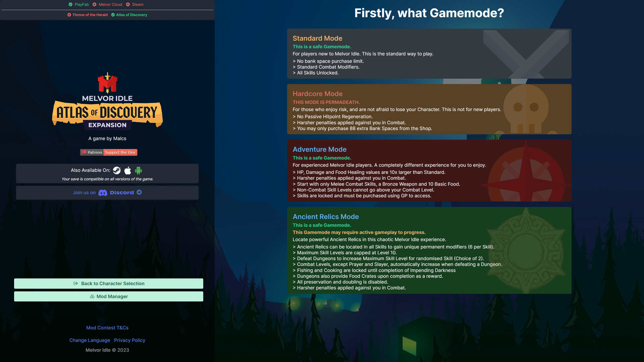Open the Mod Manager
644x362 pixels.
[108, 296]
